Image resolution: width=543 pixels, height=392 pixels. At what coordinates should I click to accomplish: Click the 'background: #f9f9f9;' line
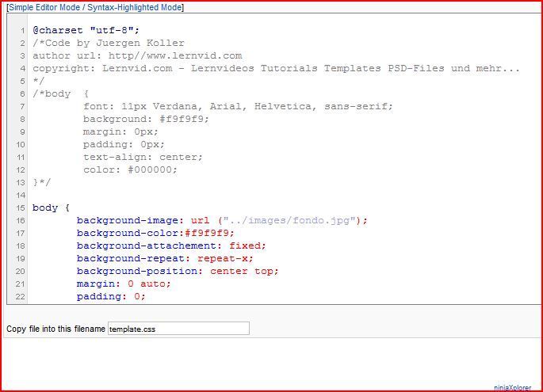point(146,119)
